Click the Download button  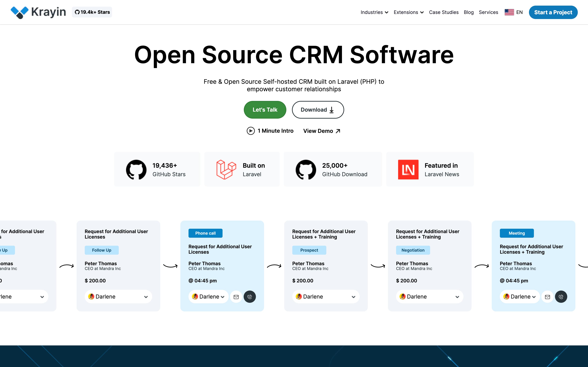tap(318, 110)
